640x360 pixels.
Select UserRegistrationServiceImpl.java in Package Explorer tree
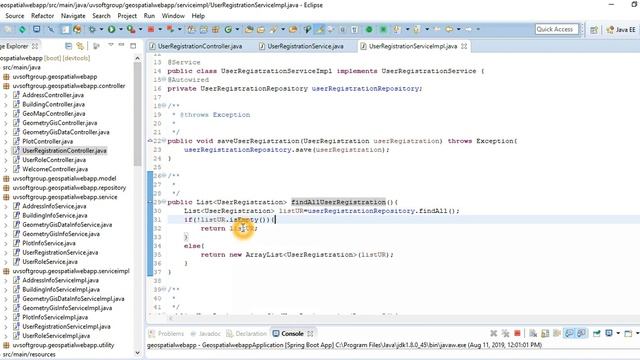tap(66, 327)
